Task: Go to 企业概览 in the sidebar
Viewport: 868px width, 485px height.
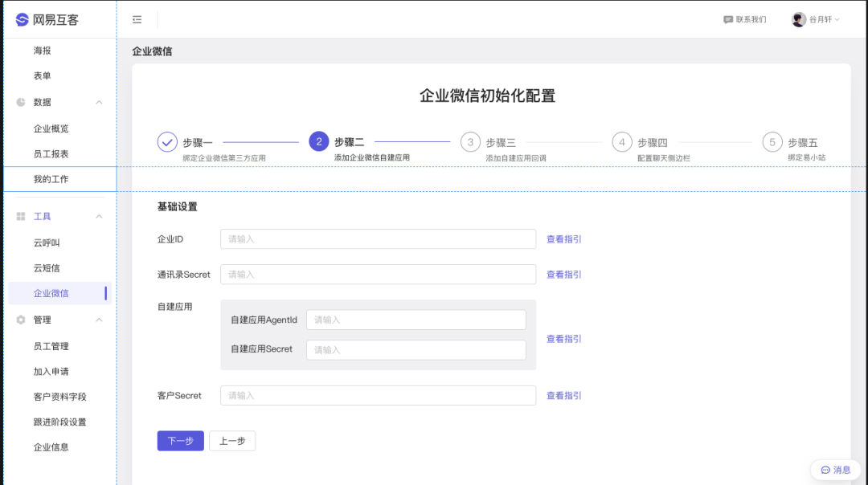Action: [51, 128]
